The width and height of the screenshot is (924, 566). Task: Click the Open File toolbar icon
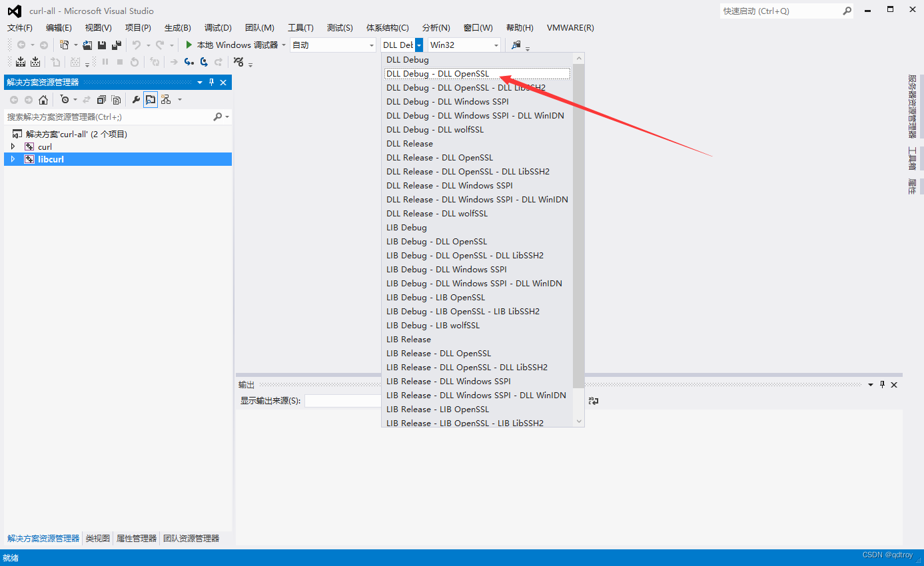click(x=87, y=45)
